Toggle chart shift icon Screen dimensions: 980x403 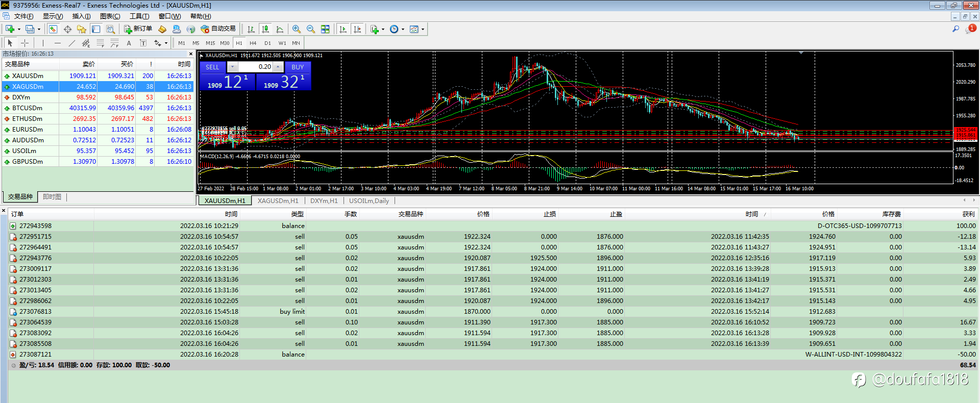pyautogui.click(x=357, y=29)
